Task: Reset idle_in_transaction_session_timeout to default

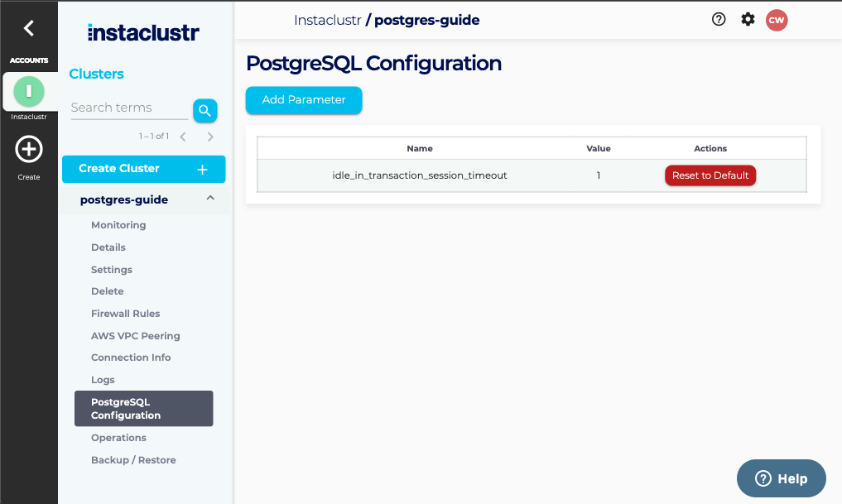Action: pos(710,175)
